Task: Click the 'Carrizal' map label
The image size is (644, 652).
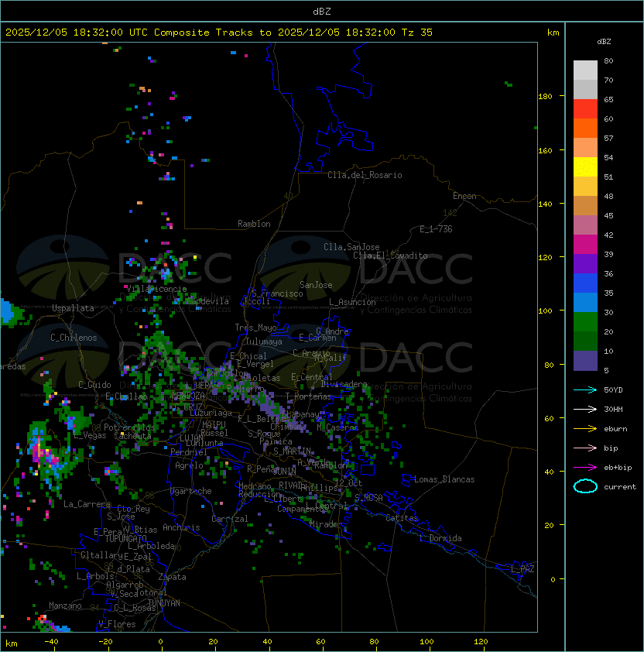Action: [229, 519]
